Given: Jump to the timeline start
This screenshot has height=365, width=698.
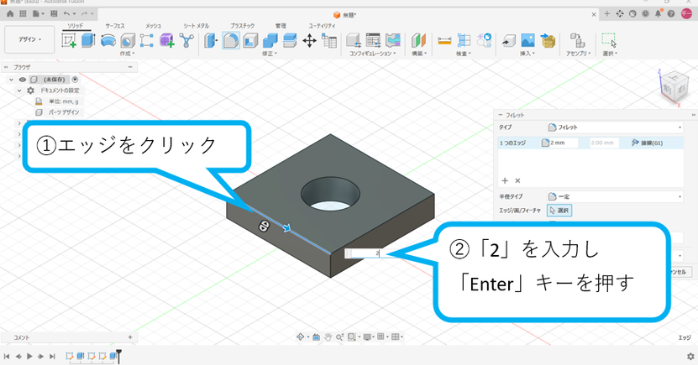Looking at the screenshot, I should pyautogui.click(x=7, y=356).
